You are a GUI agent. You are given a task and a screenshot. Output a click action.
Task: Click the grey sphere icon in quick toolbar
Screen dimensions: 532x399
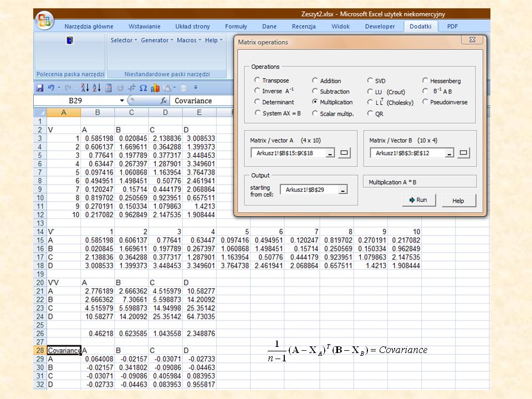(183, 88)
